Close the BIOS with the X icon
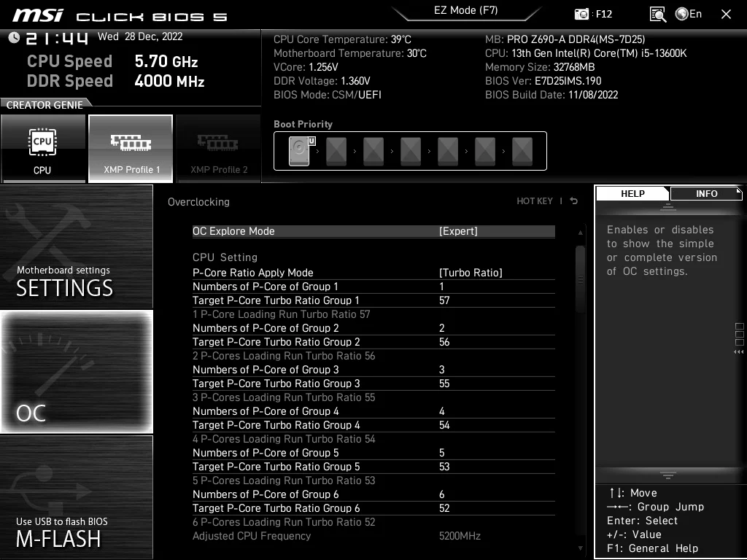This screenshot has width=747, height=560. (x=726, y=15)
